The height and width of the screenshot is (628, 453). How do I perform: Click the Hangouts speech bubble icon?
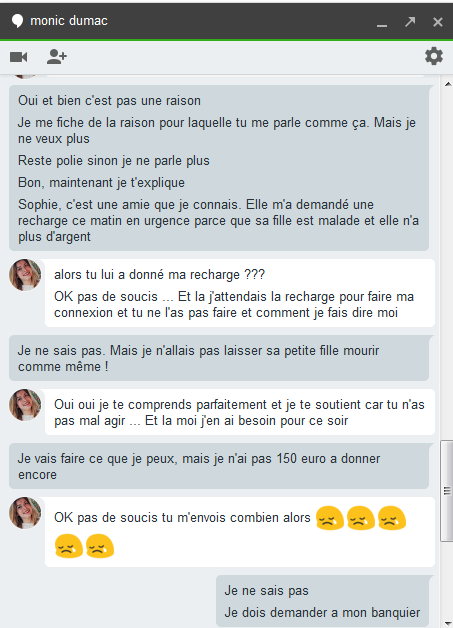17,21
